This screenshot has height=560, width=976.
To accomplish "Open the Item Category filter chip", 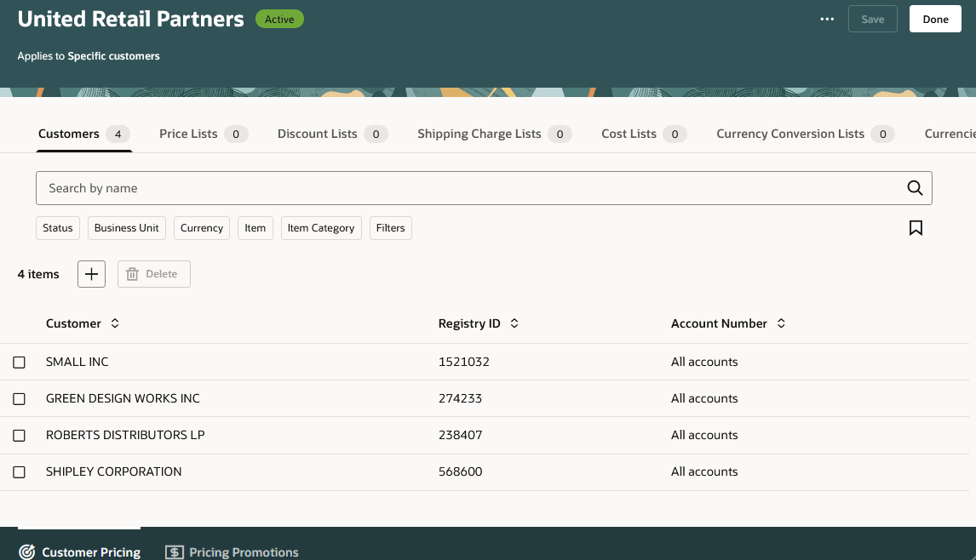I will [x=321, y=228].
